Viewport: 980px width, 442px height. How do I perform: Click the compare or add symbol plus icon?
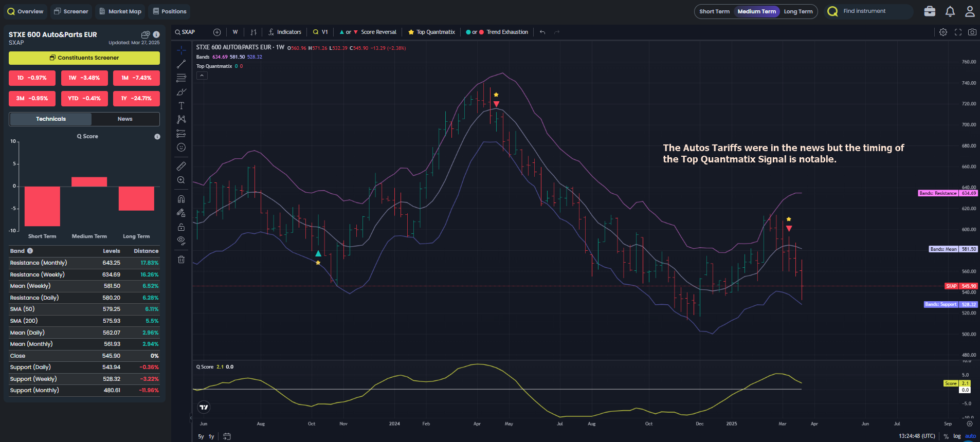click(x=217, y=32)
